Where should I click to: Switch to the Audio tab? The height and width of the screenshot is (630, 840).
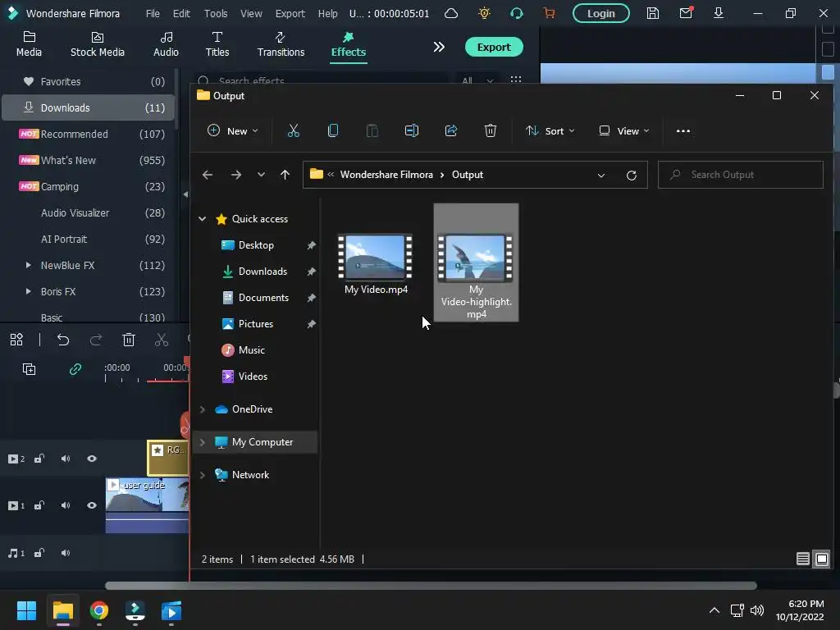(x=166, y=44)
